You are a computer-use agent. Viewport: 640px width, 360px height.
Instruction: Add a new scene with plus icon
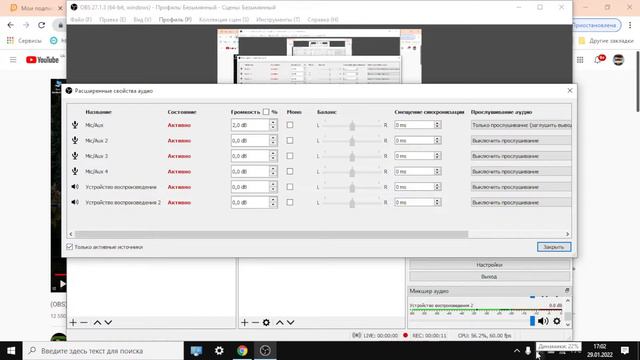coord(73,322)
